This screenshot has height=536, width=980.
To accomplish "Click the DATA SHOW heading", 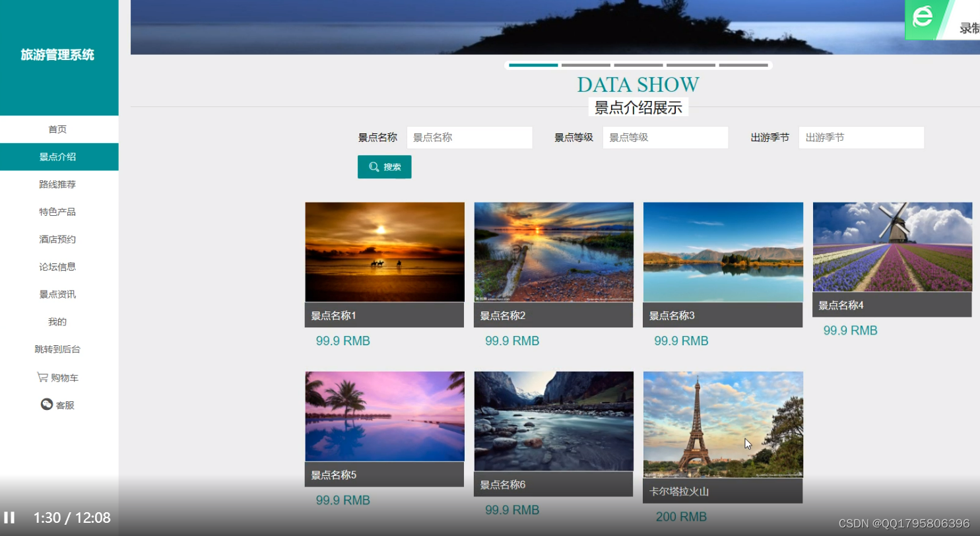I will pos(638,84).
